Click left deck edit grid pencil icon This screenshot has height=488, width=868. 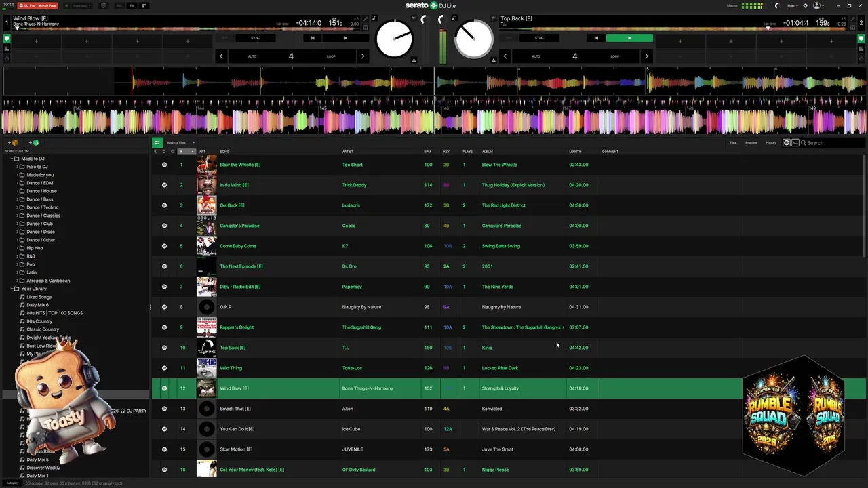pyautogui.click(x=366, y=18)
